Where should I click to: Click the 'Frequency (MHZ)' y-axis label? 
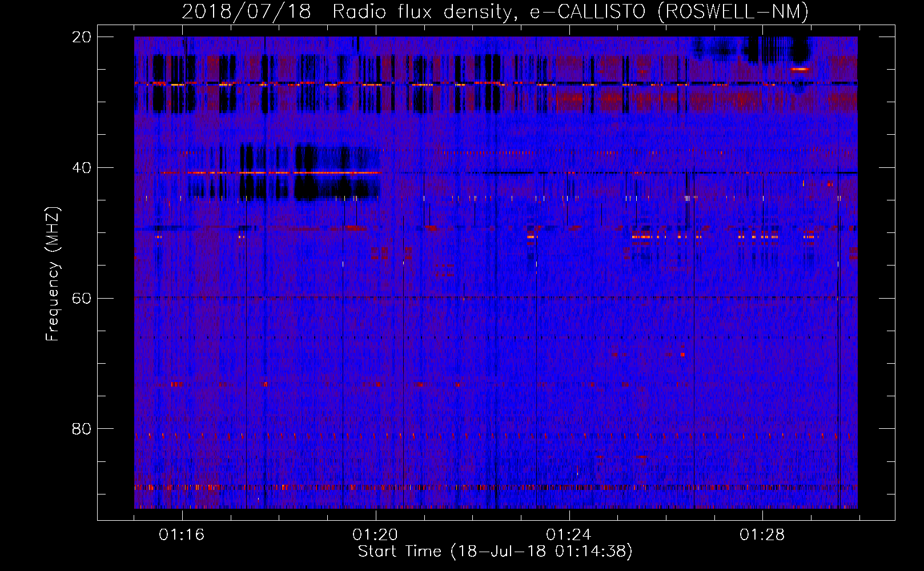pyautogui.click(x=53, y=275)
